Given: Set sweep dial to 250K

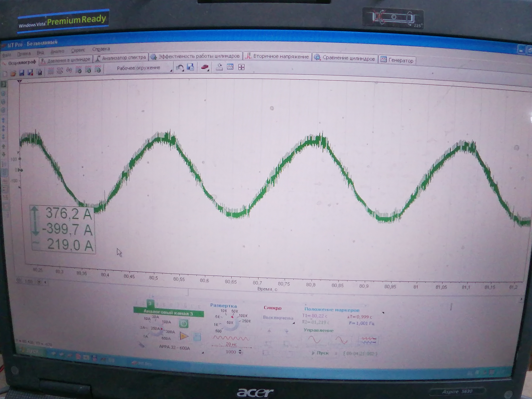Looking at the screenshot, I should coord(246,321).
